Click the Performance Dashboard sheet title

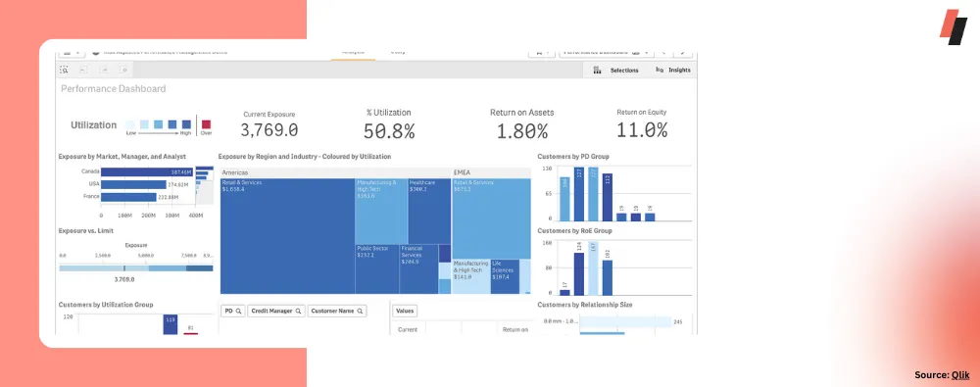click(113, 89)
